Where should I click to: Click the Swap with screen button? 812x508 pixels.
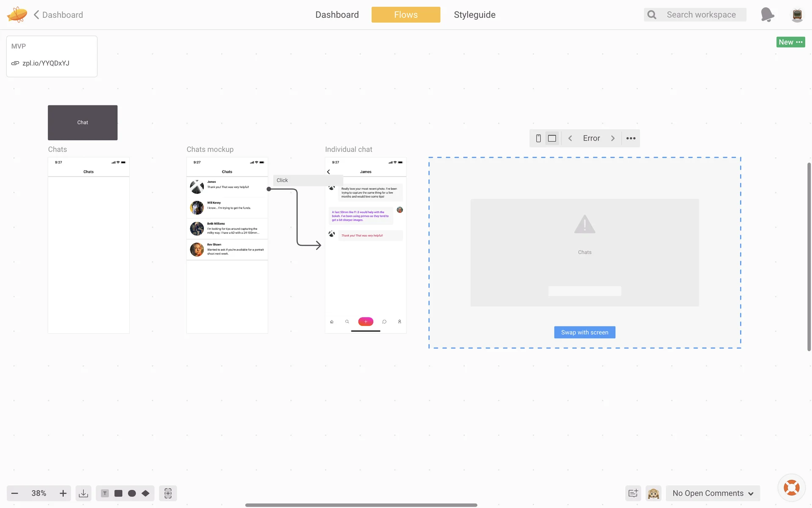(584, 332)
